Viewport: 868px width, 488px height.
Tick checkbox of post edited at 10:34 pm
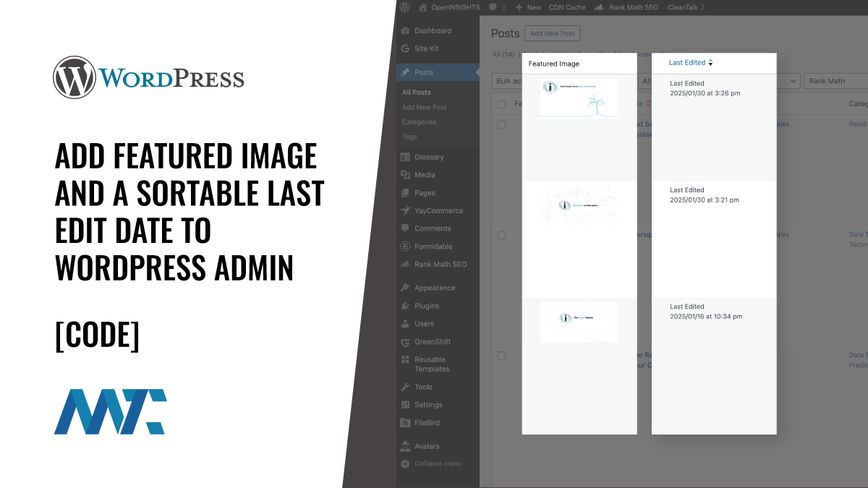[x=501, y=356]
